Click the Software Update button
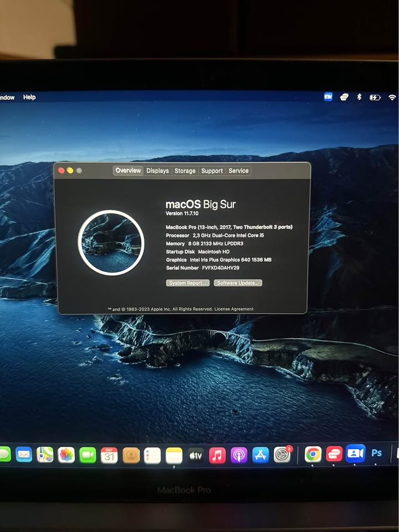This screenshot has height=532, width=399. 238,283
